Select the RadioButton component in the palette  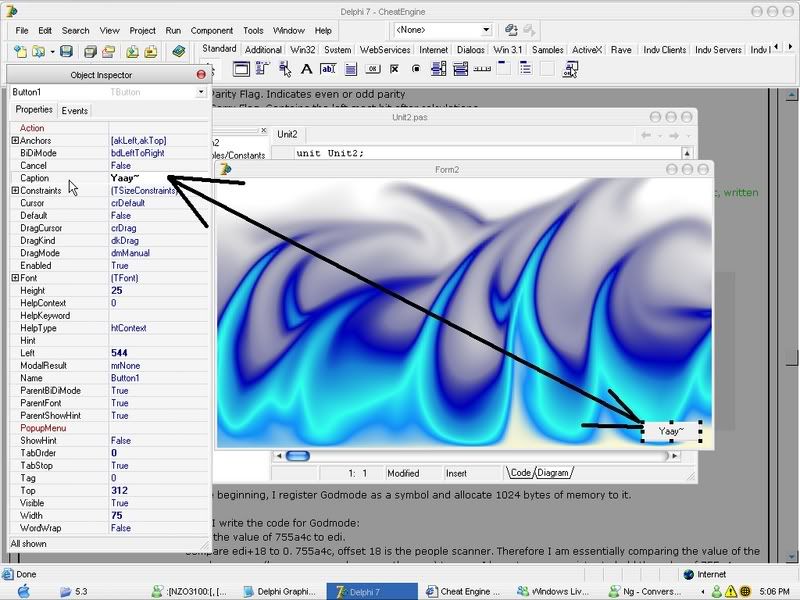click(416, 69)
